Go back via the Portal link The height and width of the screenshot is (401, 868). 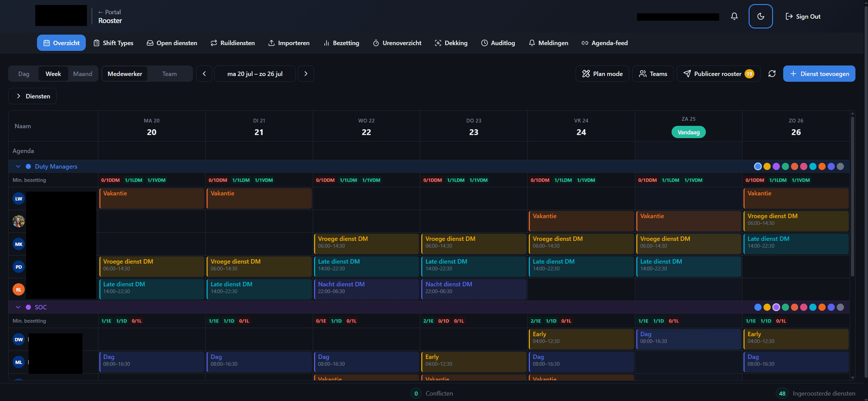(110, 12)
